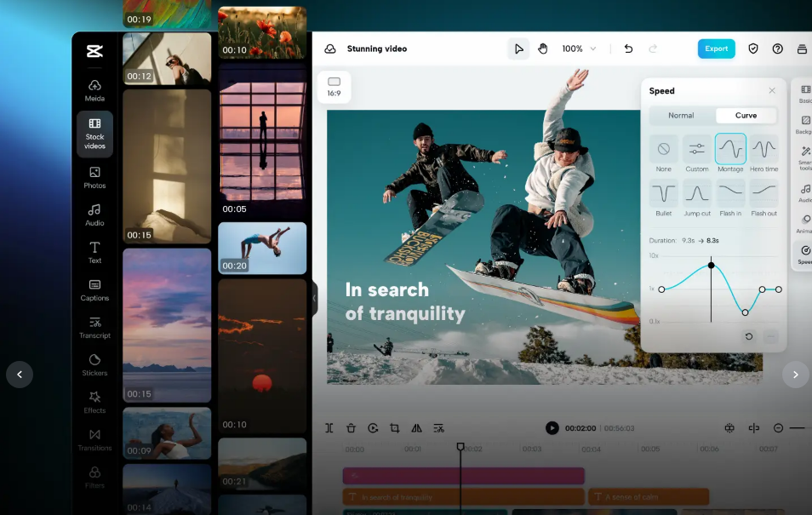Select None speed curve option
Image resolution: width=812 pixels, height=515 pixels.
663,149
